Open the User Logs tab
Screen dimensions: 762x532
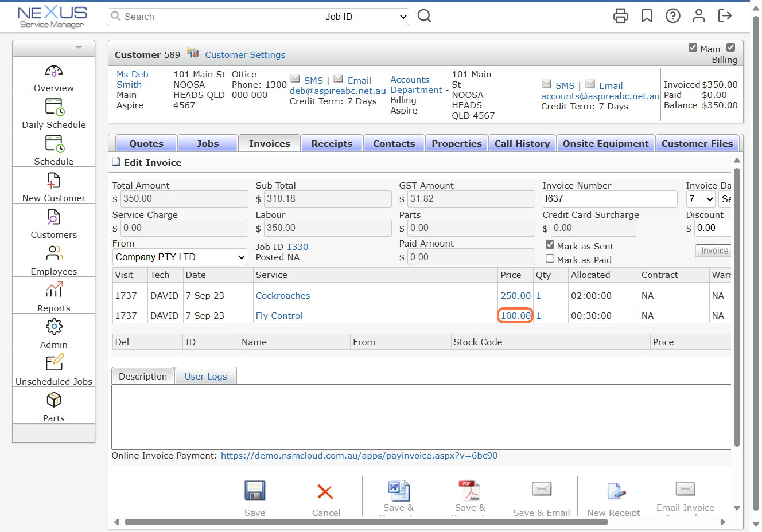coord(205,375)
